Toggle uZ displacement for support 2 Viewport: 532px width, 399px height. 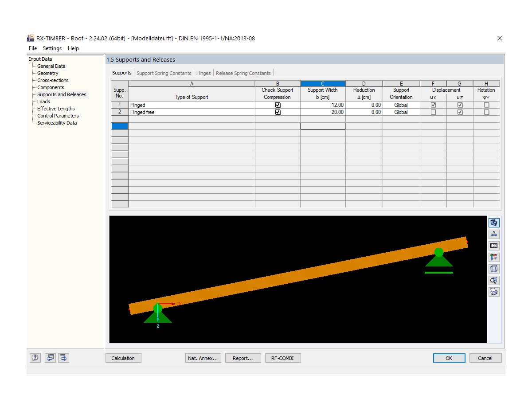click(460, 112)
